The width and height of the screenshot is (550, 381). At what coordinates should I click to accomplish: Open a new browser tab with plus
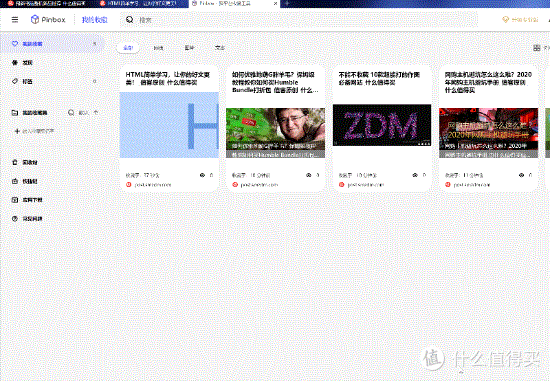(x=287, y=4)
